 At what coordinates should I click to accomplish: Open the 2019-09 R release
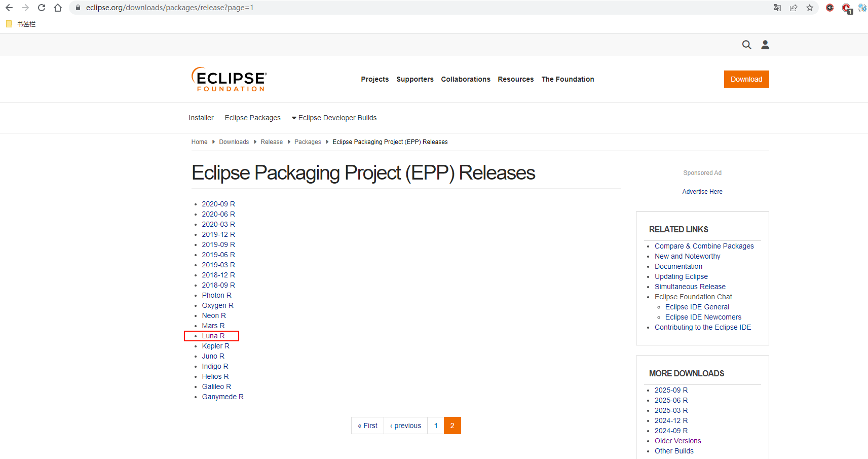[218, 244]
